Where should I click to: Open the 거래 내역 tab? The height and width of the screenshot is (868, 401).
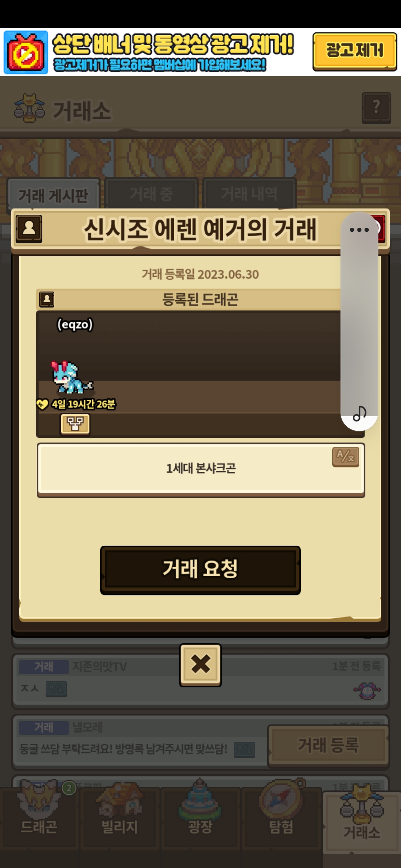point(249,194)
